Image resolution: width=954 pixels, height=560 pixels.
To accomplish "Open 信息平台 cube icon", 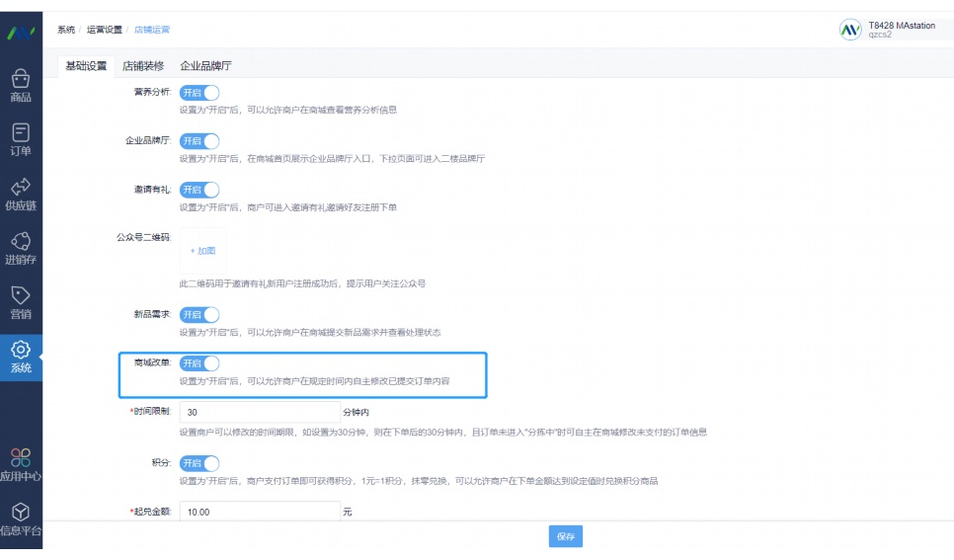I will point(21,519).
